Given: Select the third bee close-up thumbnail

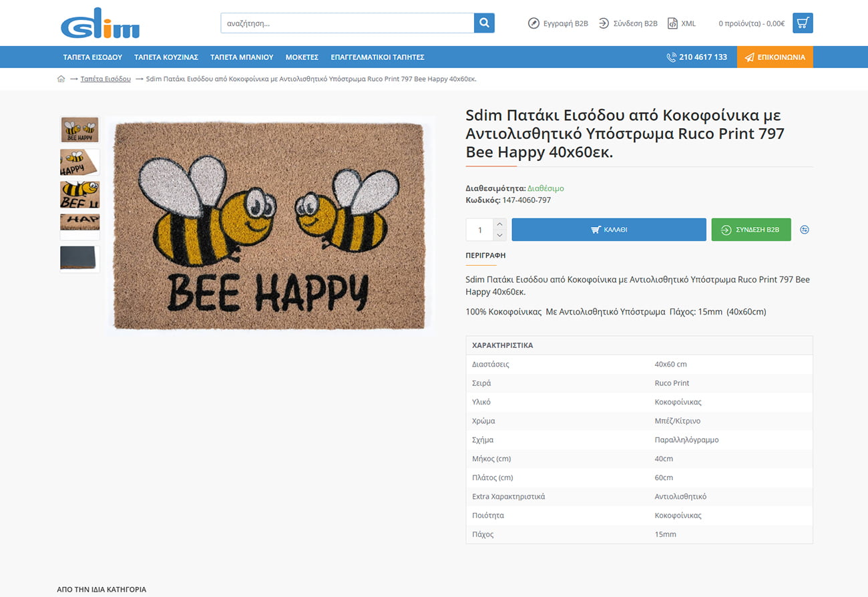Looking at the screenshot, I should (x=79, y=194).
